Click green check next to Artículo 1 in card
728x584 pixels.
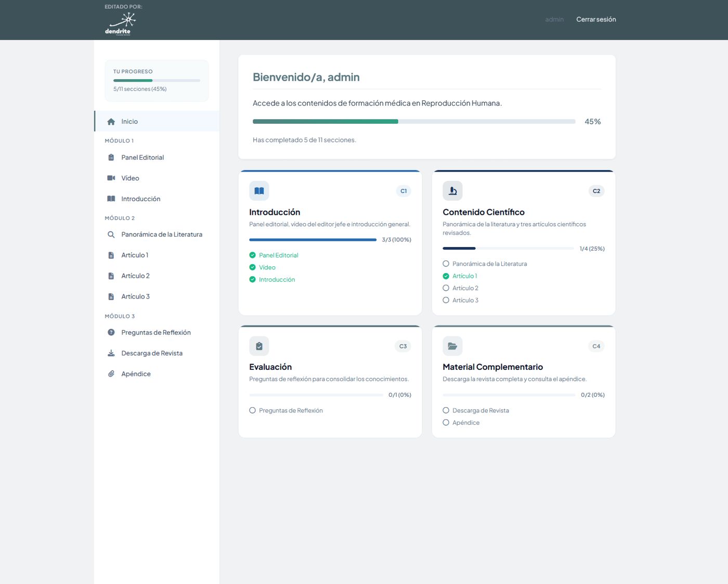click(446, 276)
